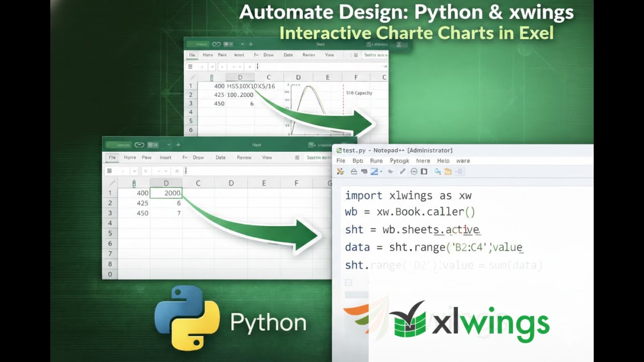644x362 pixels.
Task: Click the blue G icon in Notepad++ toolbar
Action: pos(437,171)
